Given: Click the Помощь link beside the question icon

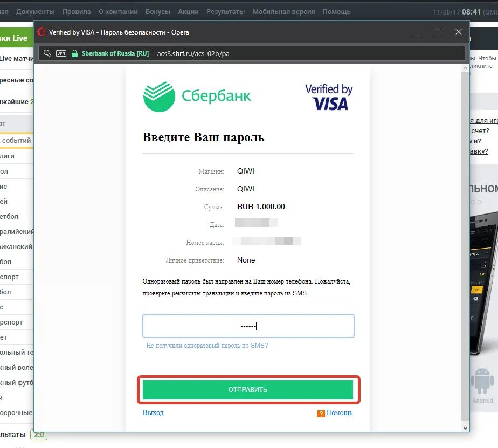Looking at the screenshot, I should point(340,412).
